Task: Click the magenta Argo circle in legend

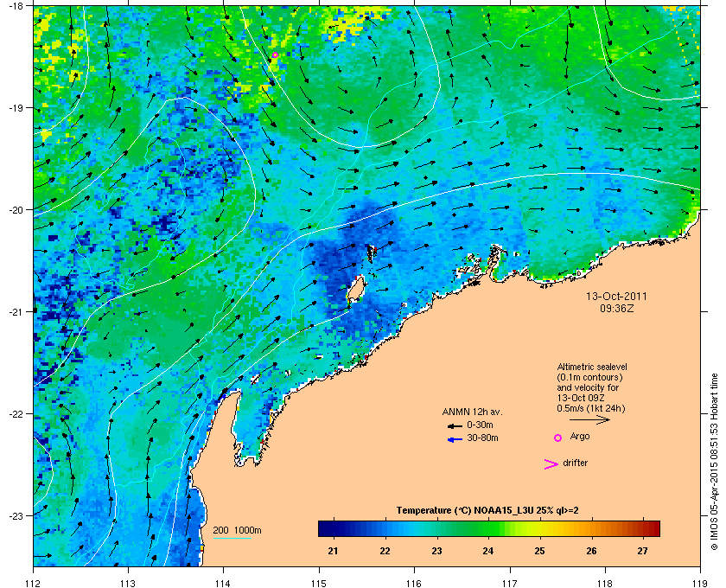Action: (x=558, y=438)
